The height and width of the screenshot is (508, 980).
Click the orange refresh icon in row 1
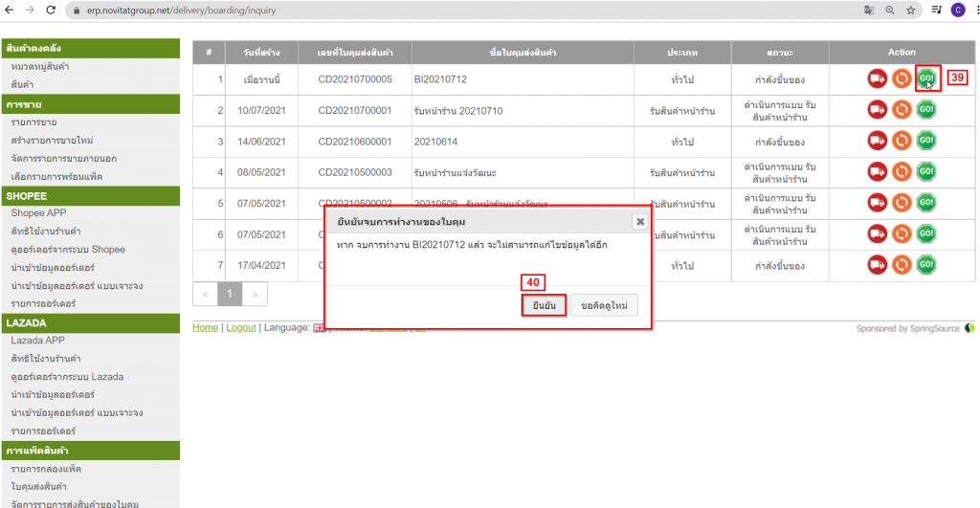[x=902, y=78]
